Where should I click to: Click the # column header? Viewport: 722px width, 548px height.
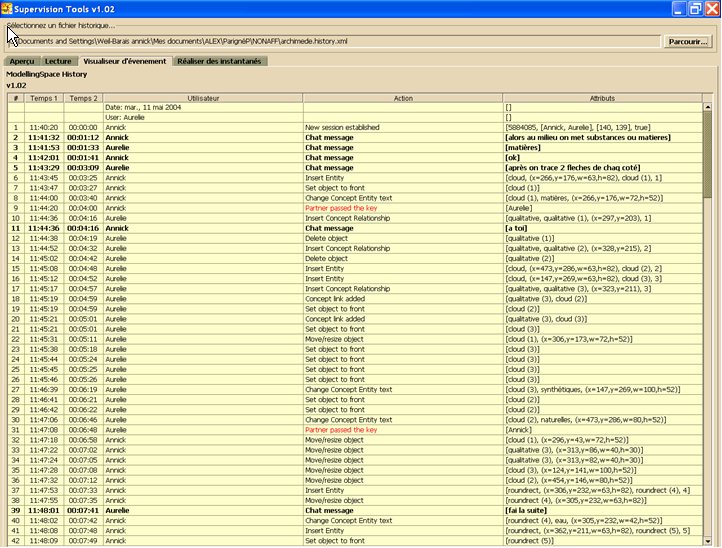pyautogui.click(x=16, y=98)
